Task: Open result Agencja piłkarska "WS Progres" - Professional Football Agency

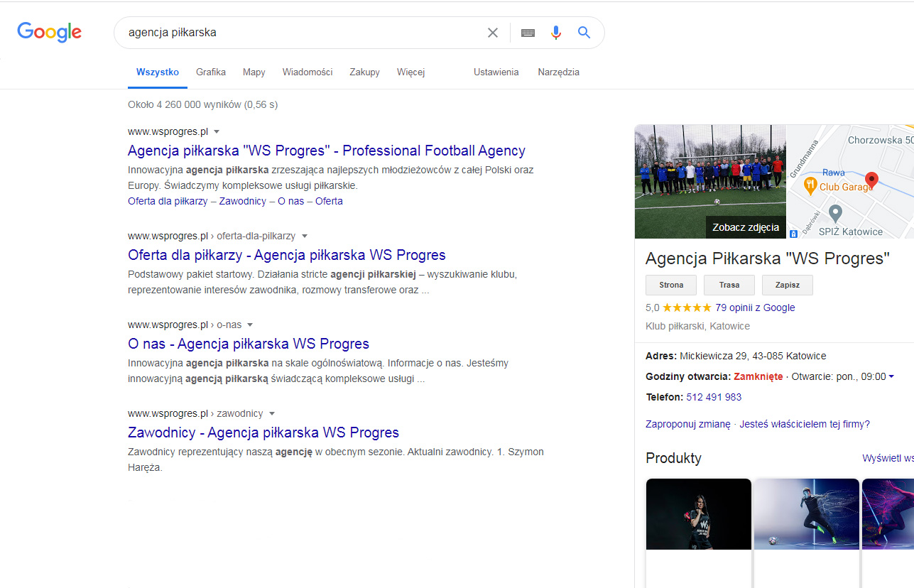Action: [x=327, y=151]
